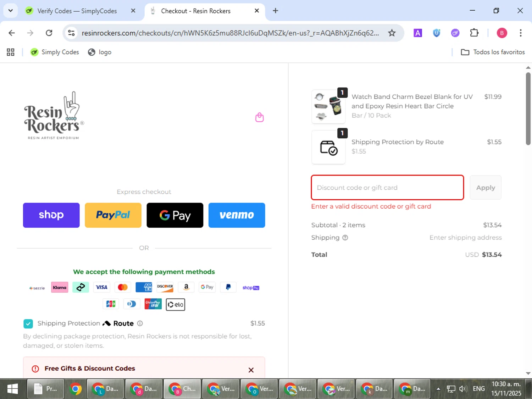
Task: Check out with Google Pay button
Action: click(175, 215)
